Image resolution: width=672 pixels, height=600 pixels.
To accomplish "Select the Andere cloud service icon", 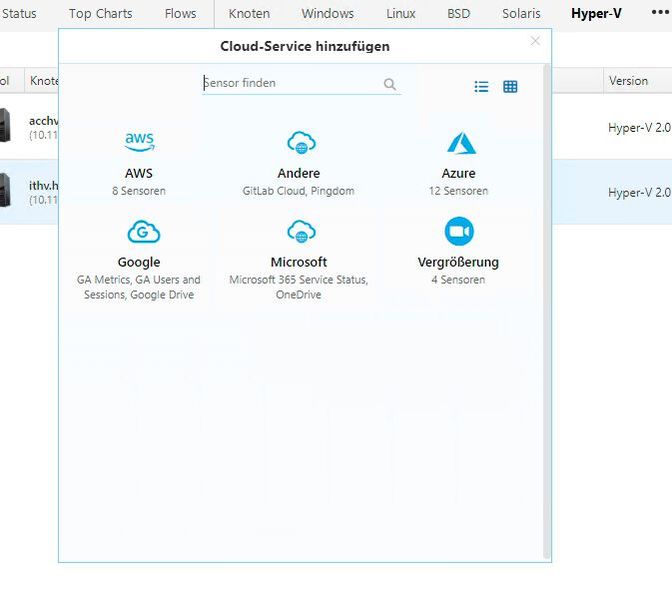I will (301, 142).
